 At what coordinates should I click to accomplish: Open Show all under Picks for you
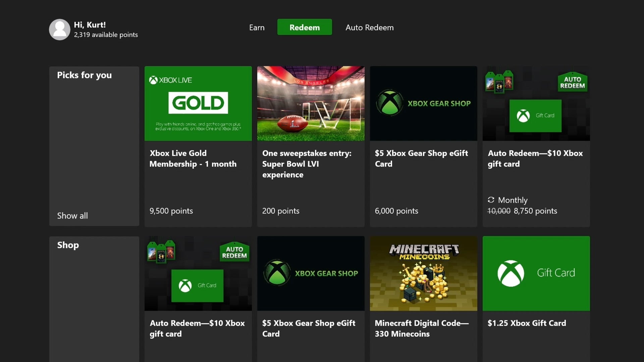pyautogui.click(x=72, y=216)
